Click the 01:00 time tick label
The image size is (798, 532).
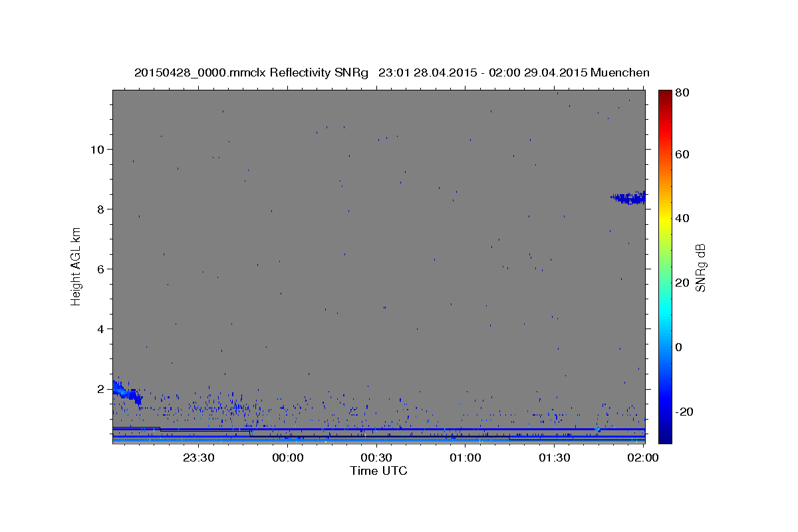(x=465, y=458)
